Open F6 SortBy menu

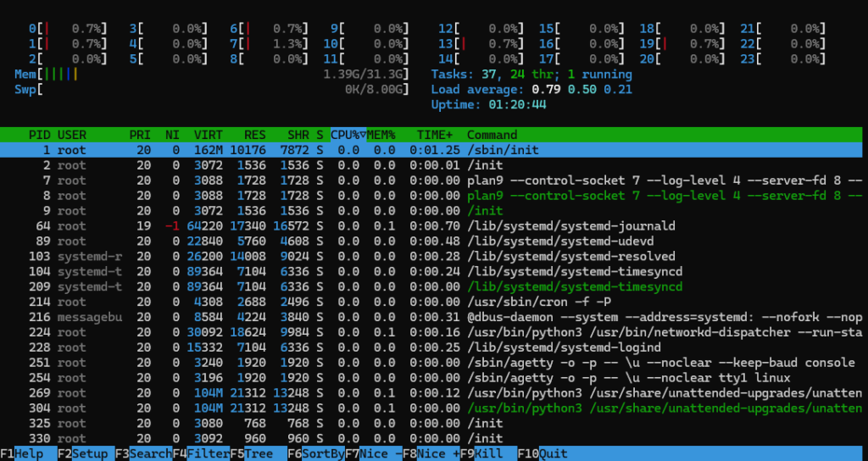point(316,454)
